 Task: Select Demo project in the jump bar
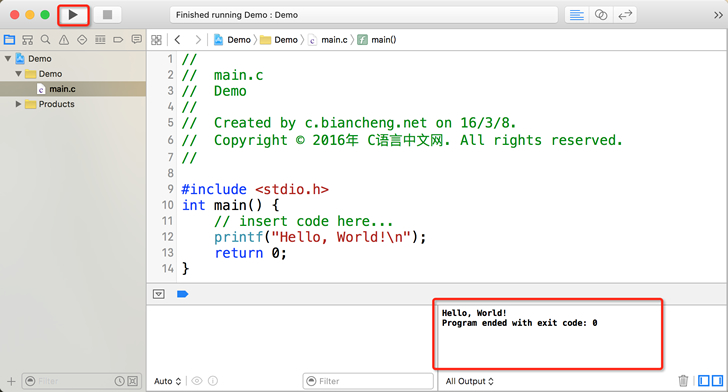(232, 40)
